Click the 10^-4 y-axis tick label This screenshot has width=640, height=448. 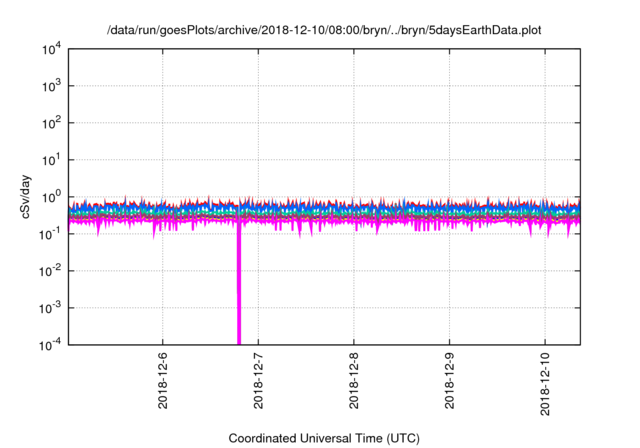point(50,346)
